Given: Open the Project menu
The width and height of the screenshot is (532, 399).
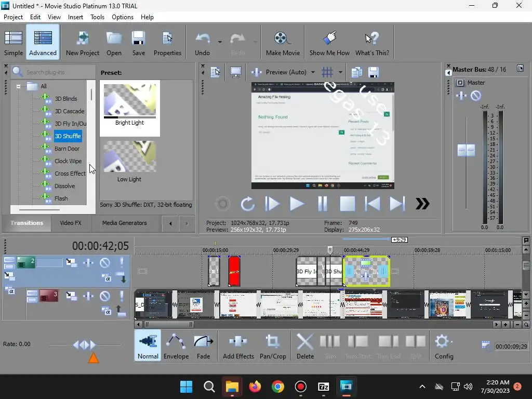Looking at the screenshot, I should [x=13, y=17].
